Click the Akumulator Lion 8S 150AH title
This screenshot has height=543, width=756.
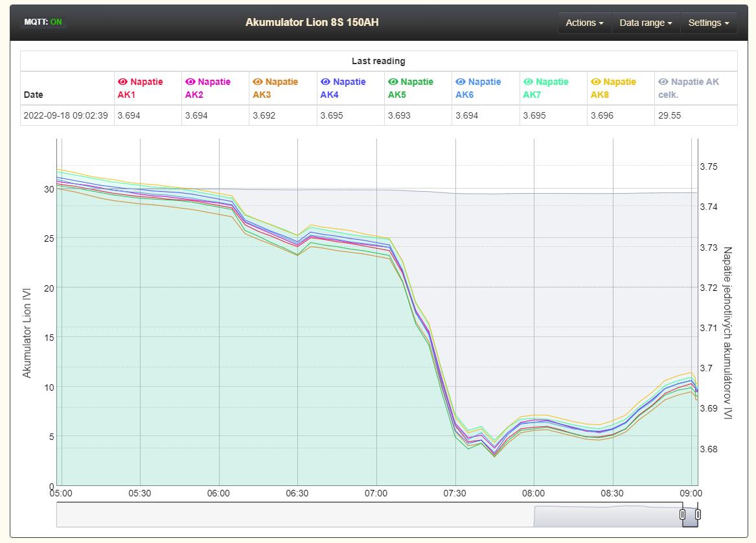click(x=312, y=22)
